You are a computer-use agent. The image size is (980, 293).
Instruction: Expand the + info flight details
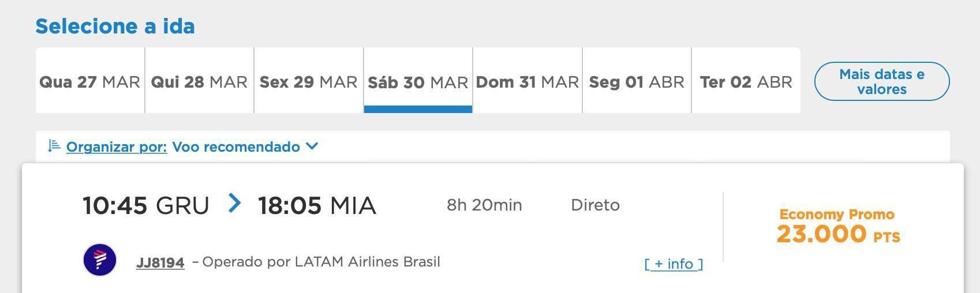(x=674, y=264)
